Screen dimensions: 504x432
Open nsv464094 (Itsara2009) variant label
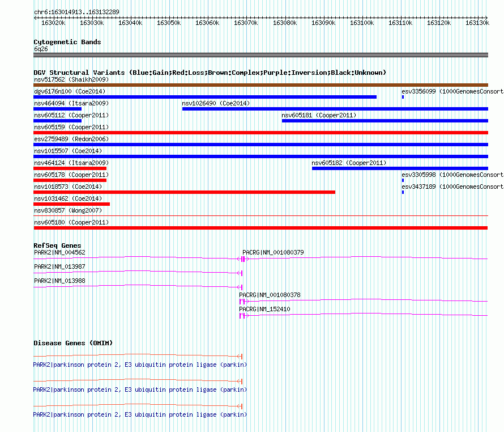[71, 103]
